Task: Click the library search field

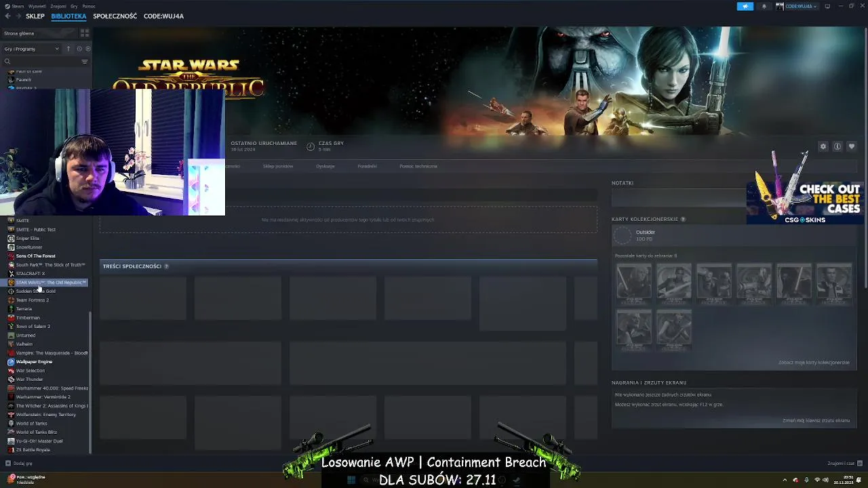Action: point(46,62)
